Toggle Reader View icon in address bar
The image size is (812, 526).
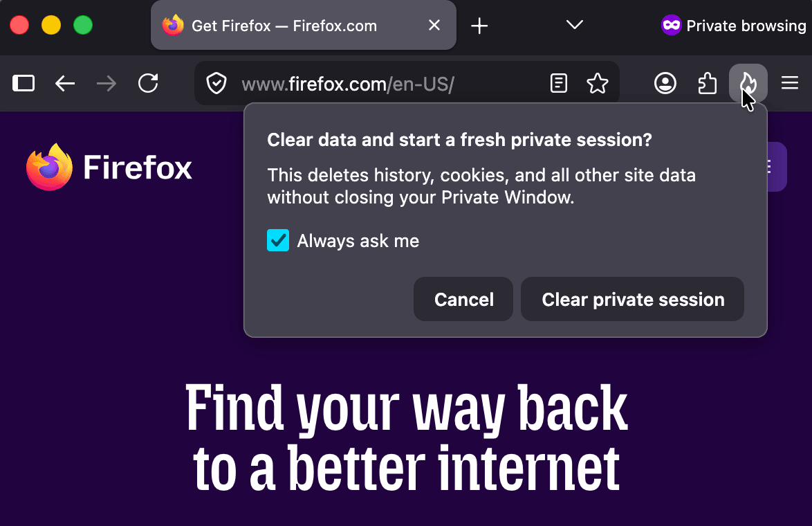click(x=558, y=83)
